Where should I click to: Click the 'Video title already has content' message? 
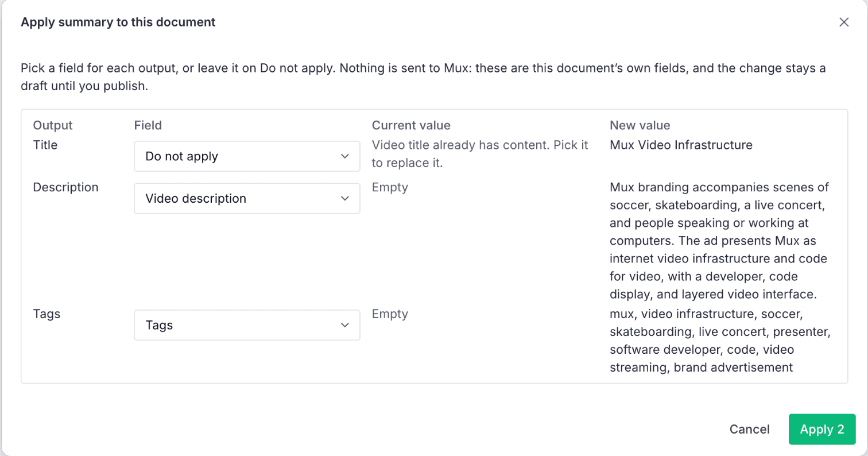pyautogui.click(x=480, y=154)
